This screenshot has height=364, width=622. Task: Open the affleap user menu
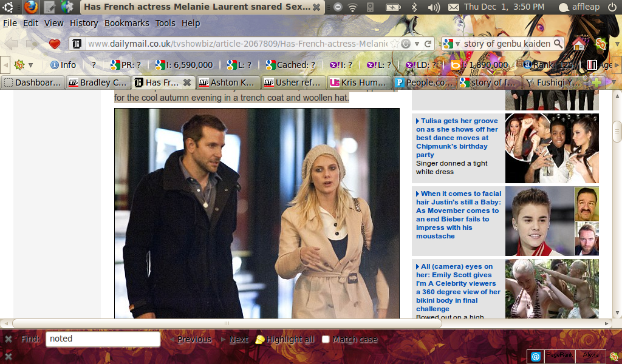pyautogui.click(x=579, y=7)
